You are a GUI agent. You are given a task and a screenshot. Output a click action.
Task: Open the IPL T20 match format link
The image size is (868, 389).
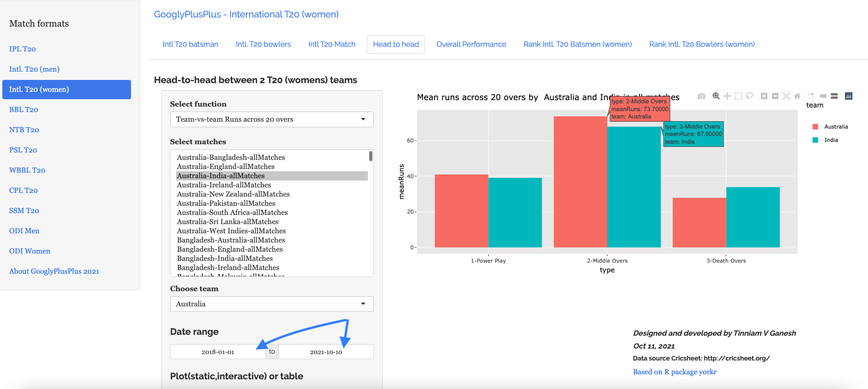pos(23,49)
